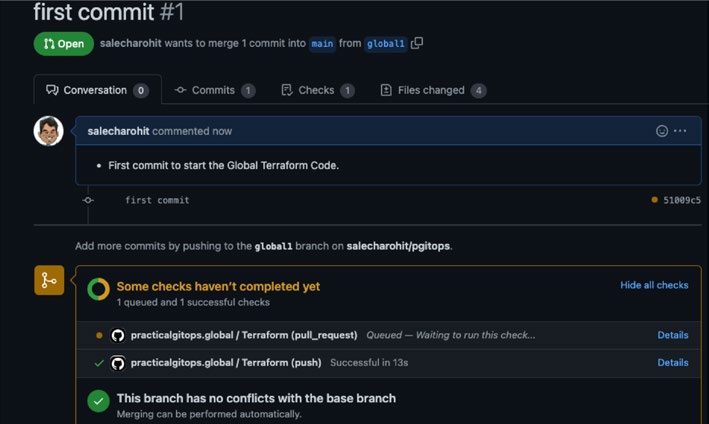Screen dimensions: 709x424
Task: Add a reaction with the smiley icon
Action: click(x=662, y=131)
